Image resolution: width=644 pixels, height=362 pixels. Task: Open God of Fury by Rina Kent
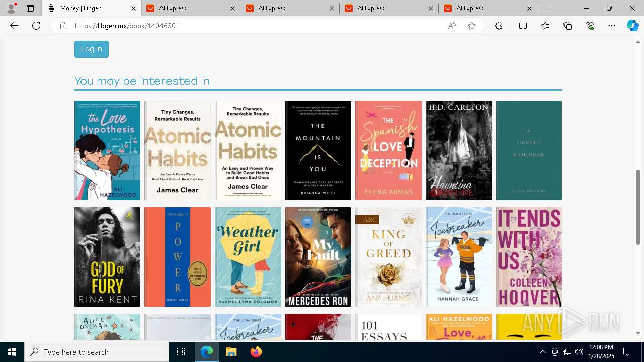(x=107, y=257)
